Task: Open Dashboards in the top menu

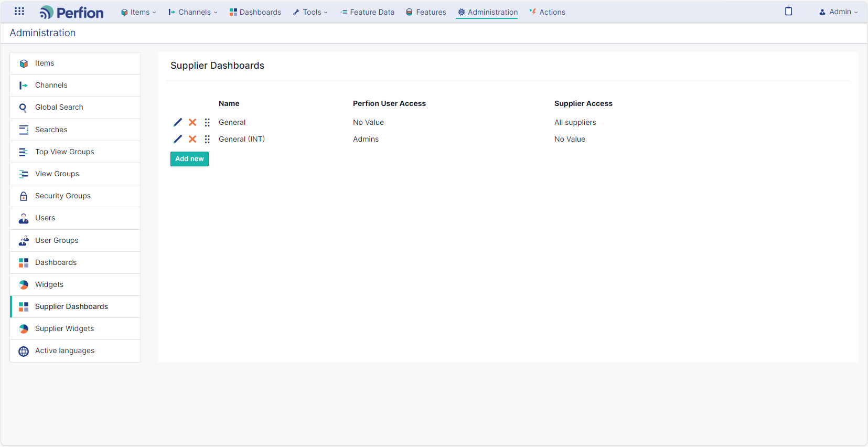Action: coord(255,12)
